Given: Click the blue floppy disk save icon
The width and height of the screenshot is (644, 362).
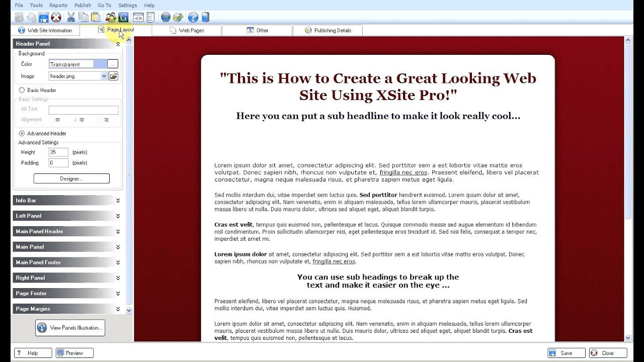Looking at the screenshot, I should pos(44,17).
